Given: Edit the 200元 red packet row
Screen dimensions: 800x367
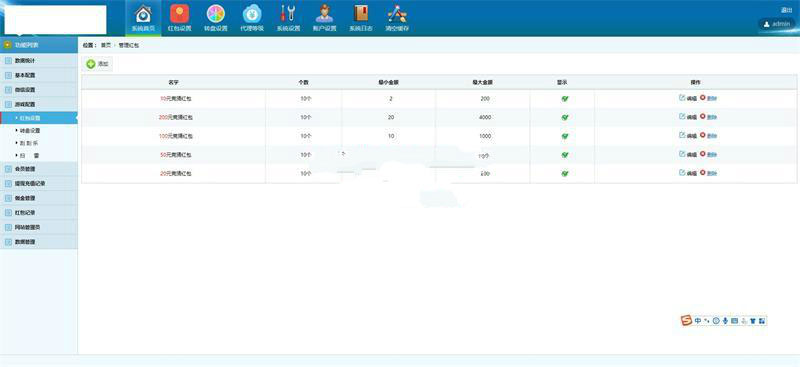Looking at the screenshot, I should click(x=687, y=117).
